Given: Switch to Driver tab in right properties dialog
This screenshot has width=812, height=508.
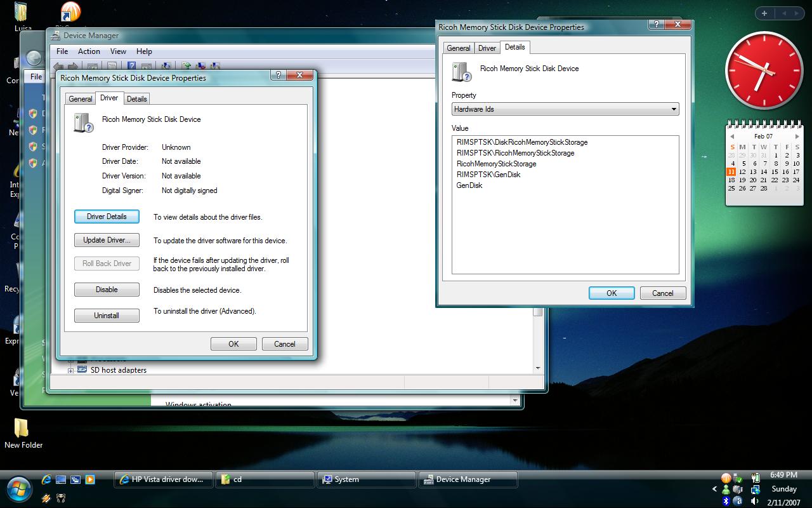Looking at the screenshot, I should pos(487,48).
